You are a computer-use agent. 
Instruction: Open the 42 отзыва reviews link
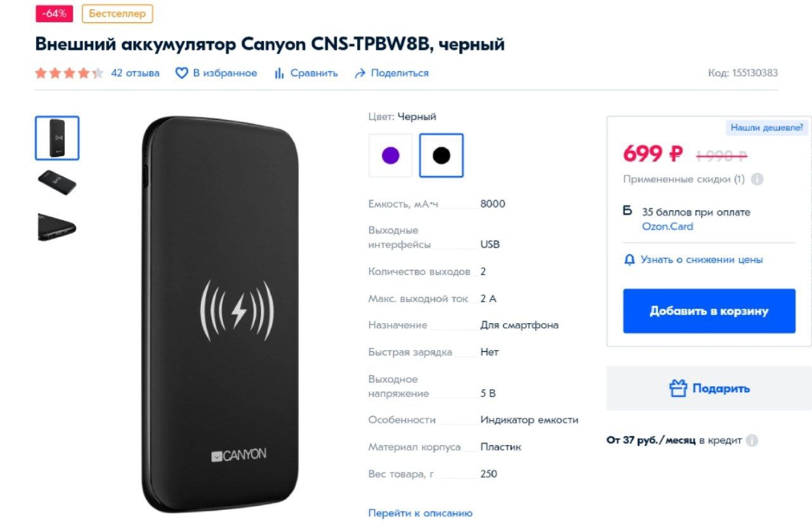click(x=135, y=73)
